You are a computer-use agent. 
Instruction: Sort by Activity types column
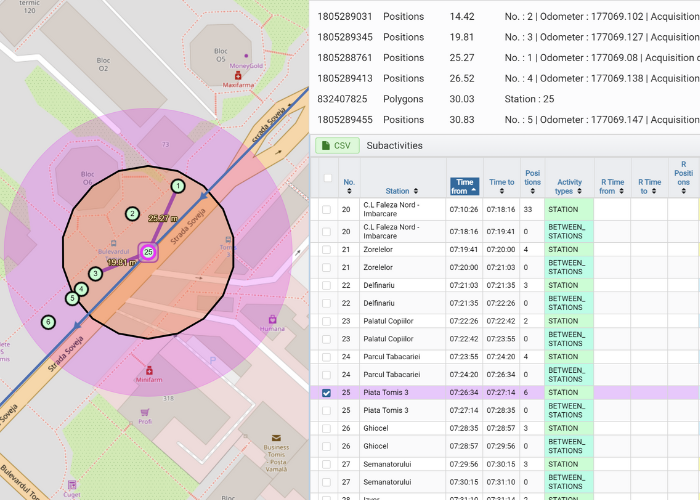pyautogui.click(x=569, y=185)
